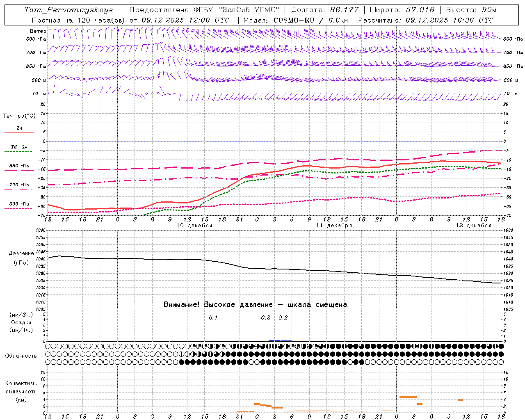The width and height of the screenshot is (525, 420).
Task: Click Рассчитано: 09.12.2025 16:36 UTC text
Action: (426, 20)
